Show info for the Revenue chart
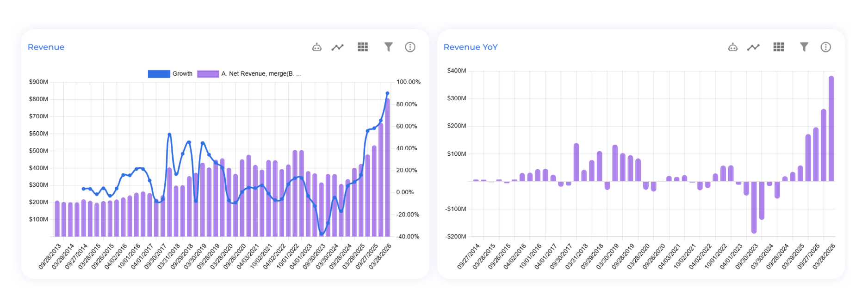Viewport: 868px width, 306px height. pos(410,47)
